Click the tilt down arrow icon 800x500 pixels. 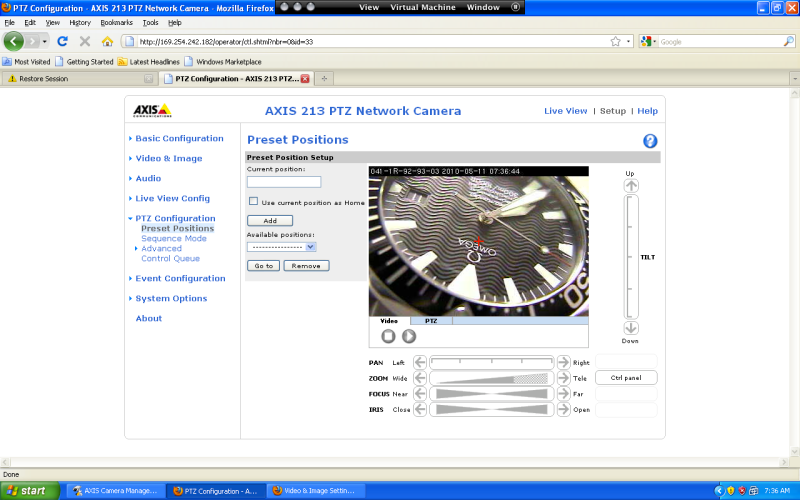[631, 328]
